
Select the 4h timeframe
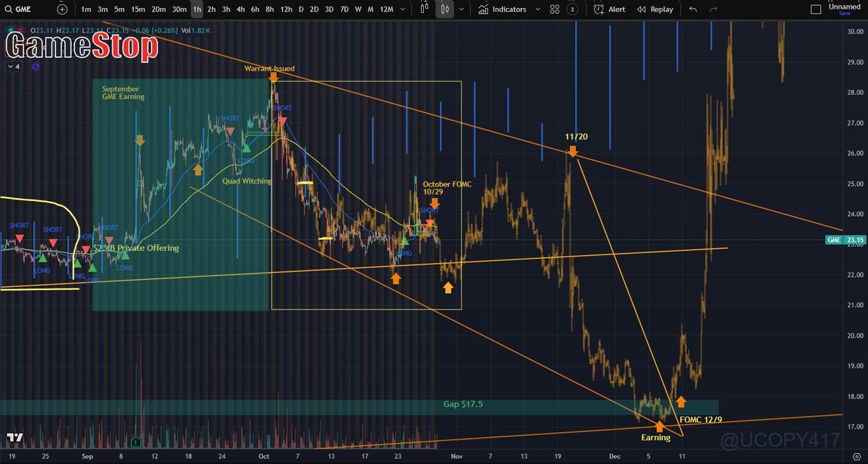coord(241,9)
